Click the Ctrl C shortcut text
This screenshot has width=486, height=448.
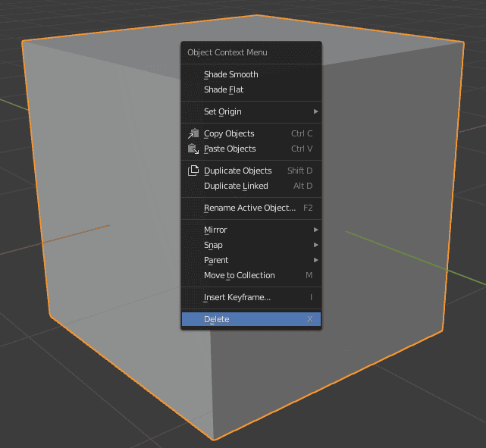302,133
